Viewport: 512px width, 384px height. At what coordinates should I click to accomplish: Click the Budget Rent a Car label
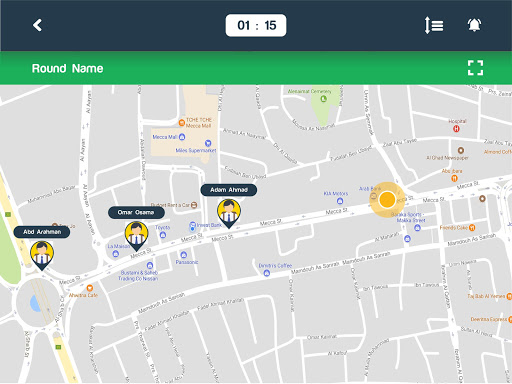(x=170, y=205)
